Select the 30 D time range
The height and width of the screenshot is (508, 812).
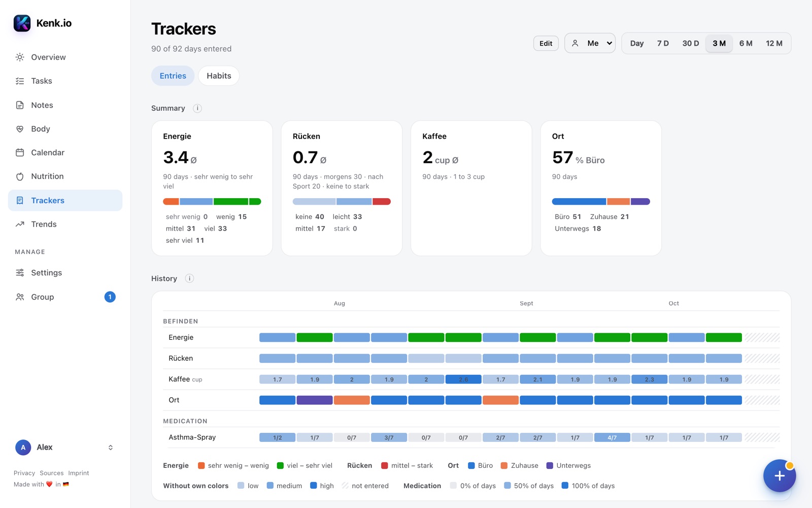(690, 43)
